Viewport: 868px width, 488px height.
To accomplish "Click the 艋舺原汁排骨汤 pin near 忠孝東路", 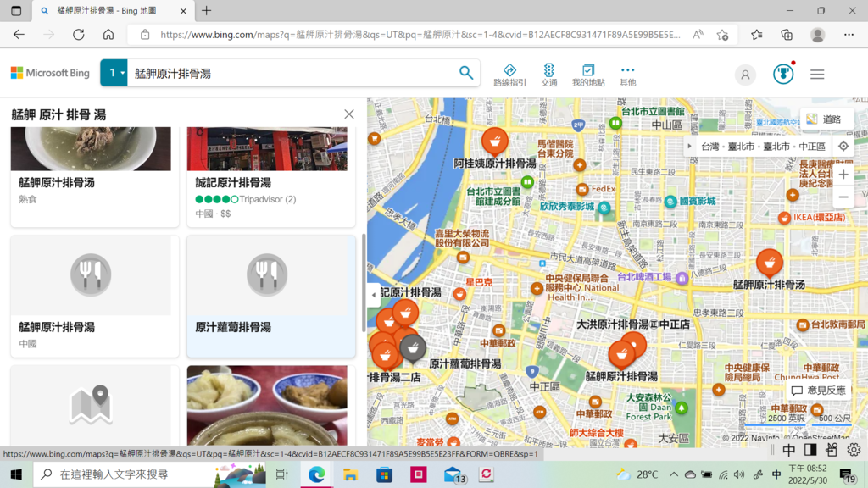I will coord(770,263).
